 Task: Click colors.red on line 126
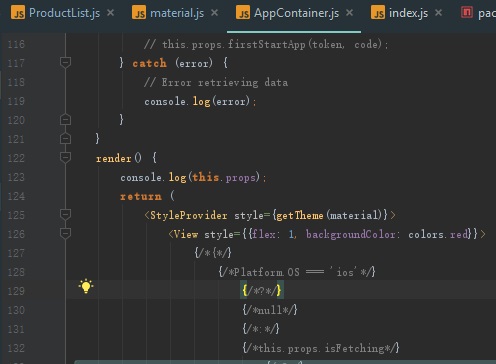pos(438,234)
